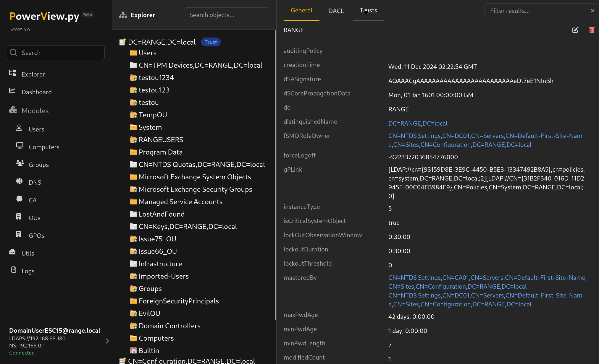Viewport: 599px width, 364px height.
Task: Click the blue Trust badge
Action: (211, 42)
